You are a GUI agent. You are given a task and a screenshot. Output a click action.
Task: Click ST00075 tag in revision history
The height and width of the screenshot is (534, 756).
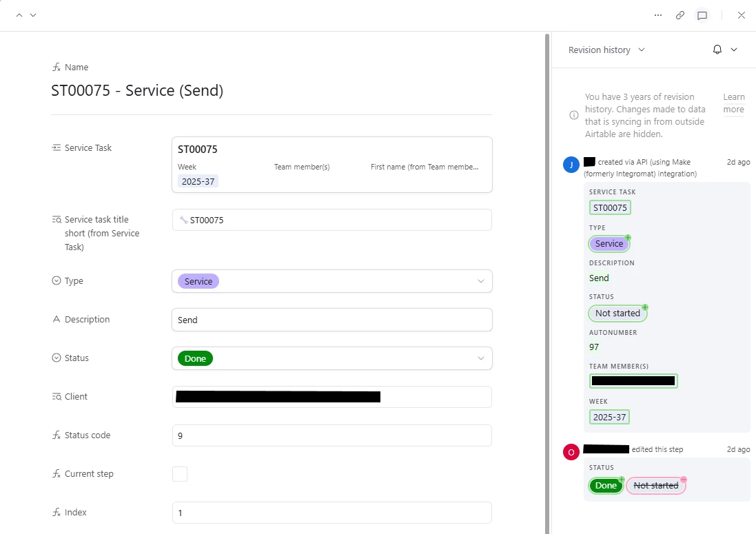point(610,207)
